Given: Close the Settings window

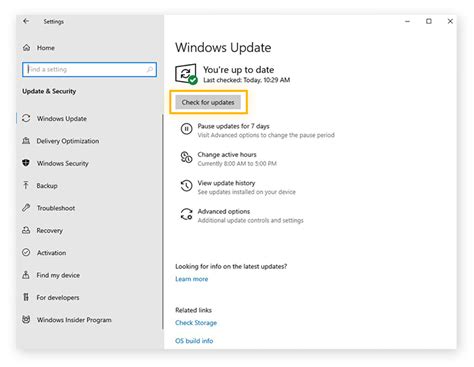Looking at the screenshot, I should [x=450, y=21].
